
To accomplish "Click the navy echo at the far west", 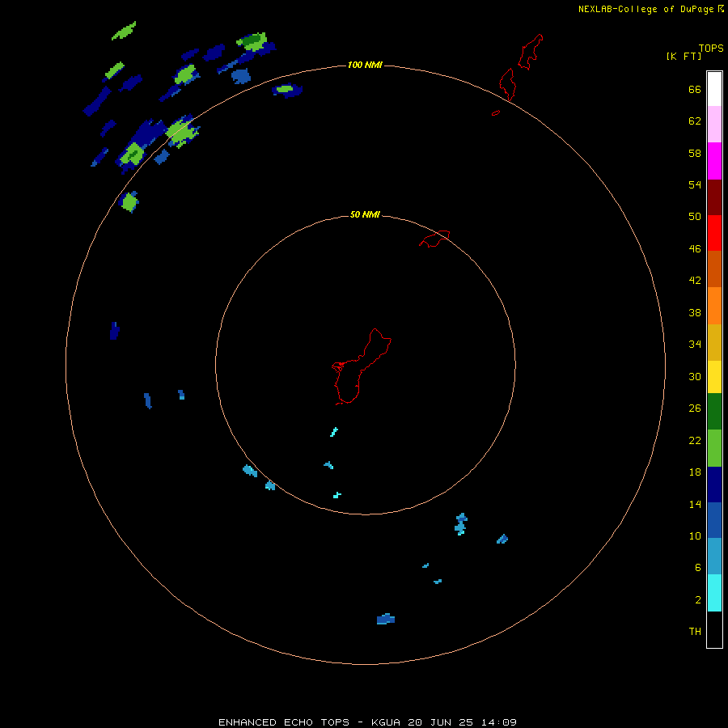I will 115,331.
